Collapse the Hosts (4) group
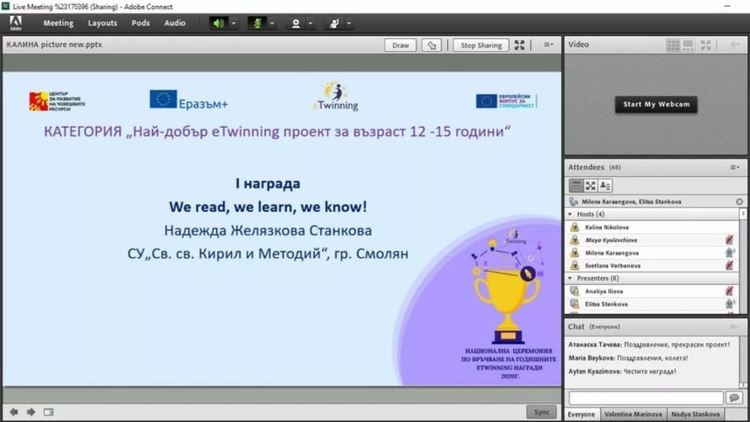The width and height of the screenshot is (750, 422). click(x=571, y=214)
